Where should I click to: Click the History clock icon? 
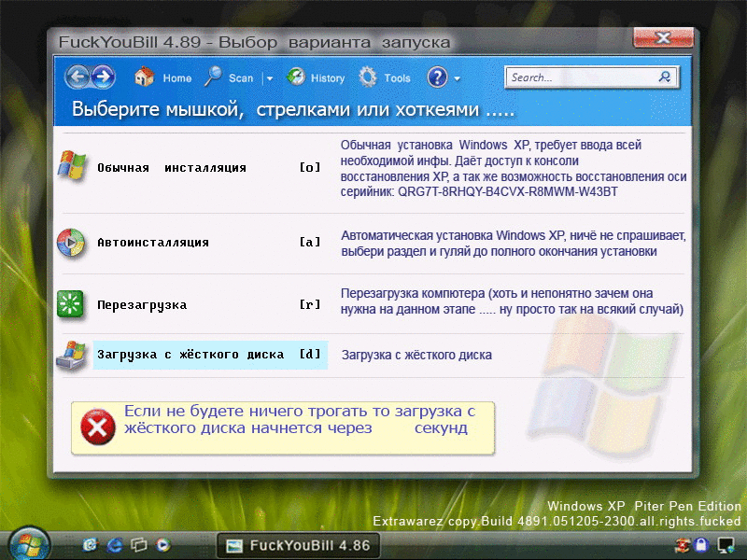point(296,77)
